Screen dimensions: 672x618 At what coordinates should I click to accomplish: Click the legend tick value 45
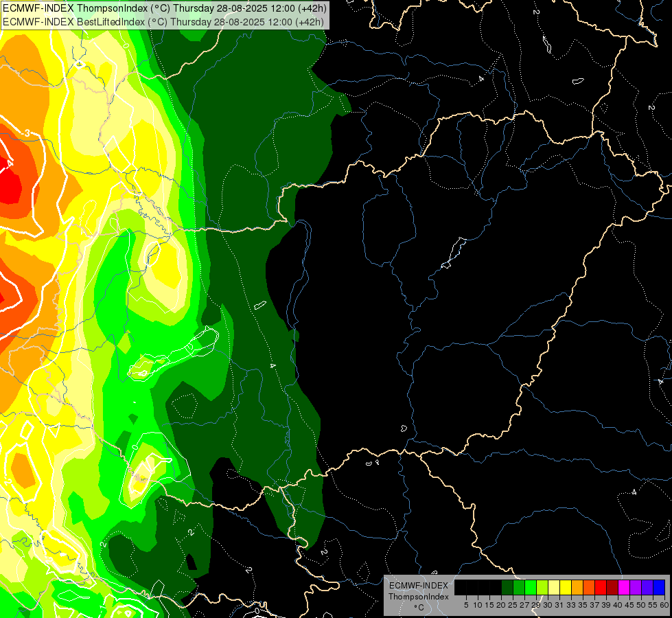629,605
